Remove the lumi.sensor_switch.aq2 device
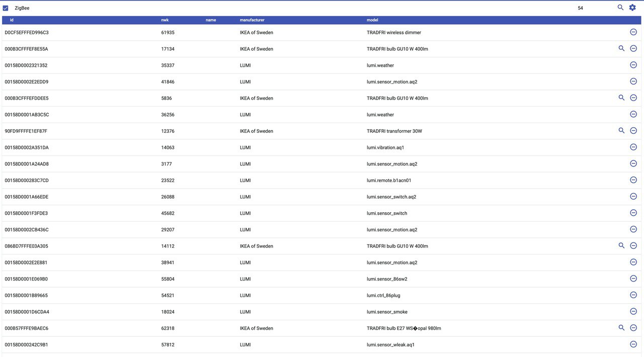Viewport: 644px width, 357px height. pyautogui.click(x=633, y=196)
